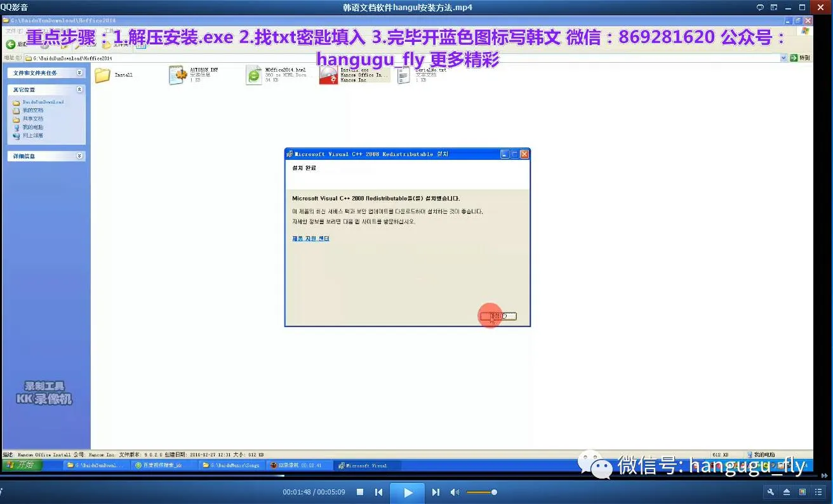Image resolution: width=833 pixels, height=504 pixels.
Task: Jump to the previous video
Action: (379, 492)
